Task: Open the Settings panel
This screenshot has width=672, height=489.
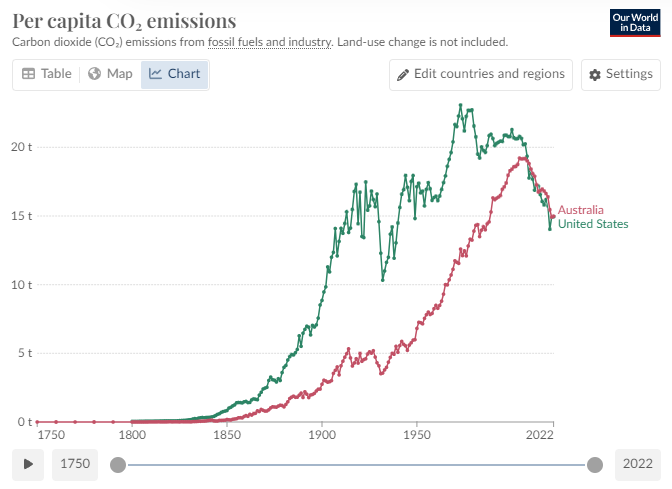Action: 620,74
